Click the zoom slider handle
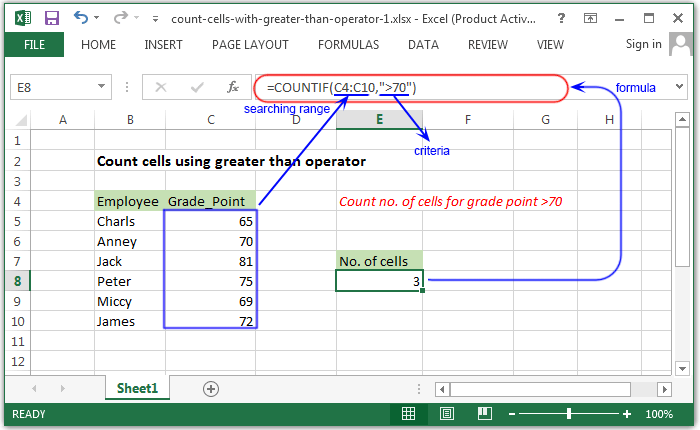Viewport: 700px width, 430px height. pyautogui.click(x=569, y=414)
